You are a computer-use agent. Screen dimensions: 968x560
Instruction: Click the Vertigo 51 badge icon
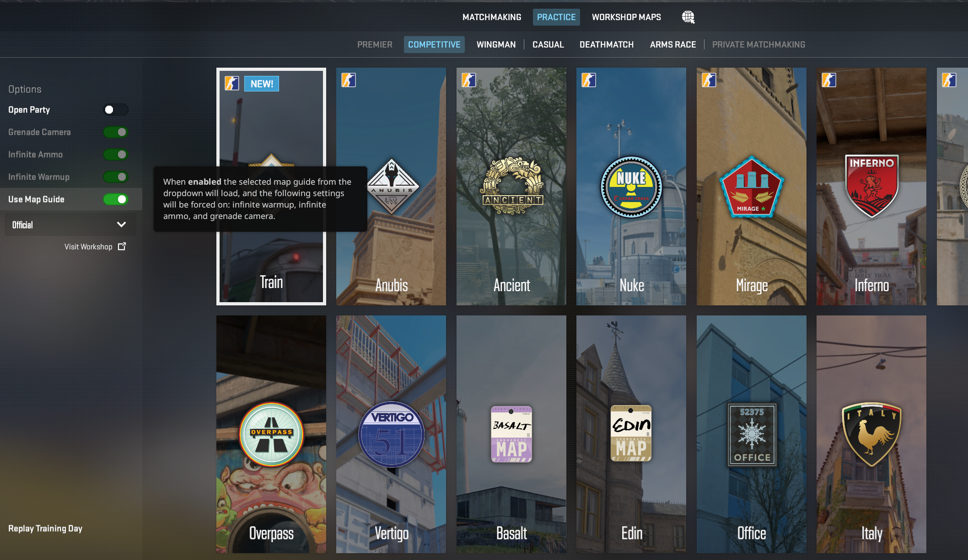(x=391, y=434)
